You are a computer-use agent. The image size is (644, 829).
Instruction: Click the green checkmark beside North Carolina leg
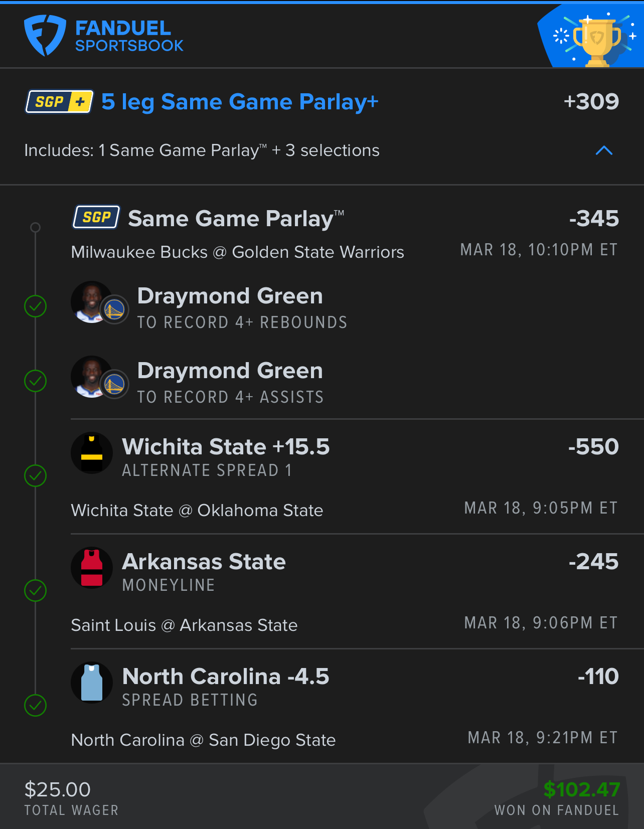36,705
